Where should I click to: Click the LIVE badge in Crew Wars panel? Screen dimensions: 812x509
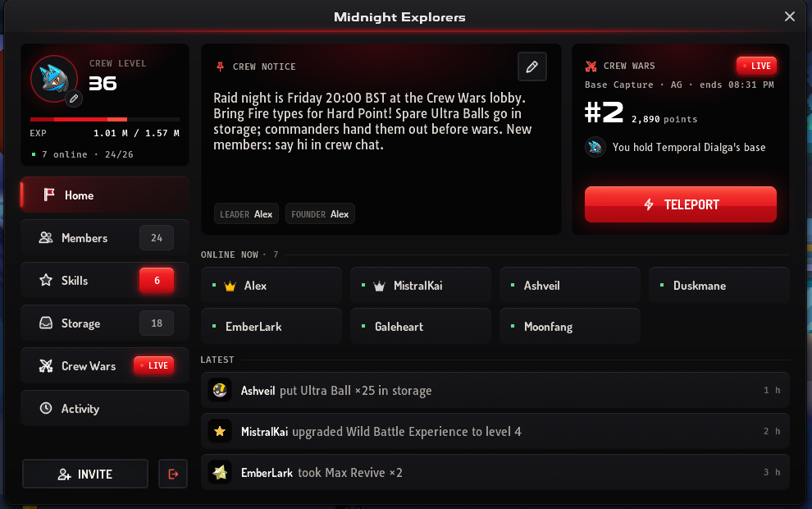point(756,66)
